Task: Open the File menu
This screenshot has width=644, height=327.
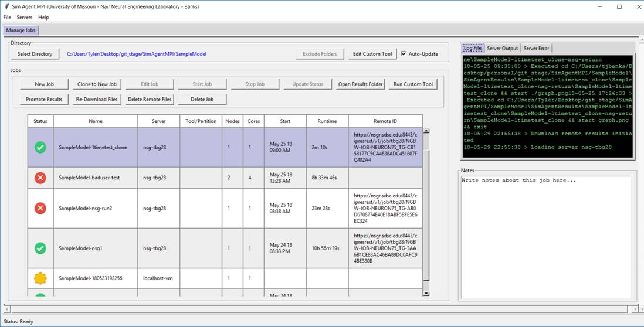Action: [7, 17]
